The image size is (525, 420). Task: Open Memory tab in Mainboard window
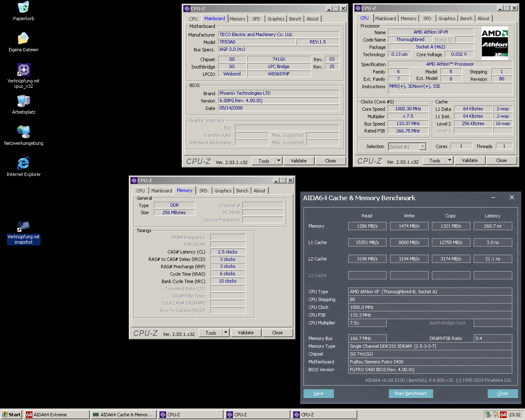coord(237,19)
